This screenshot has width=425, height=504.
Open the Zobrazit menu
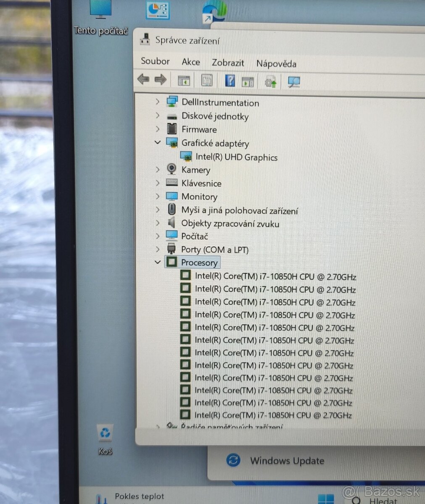[x=228, y=63]
